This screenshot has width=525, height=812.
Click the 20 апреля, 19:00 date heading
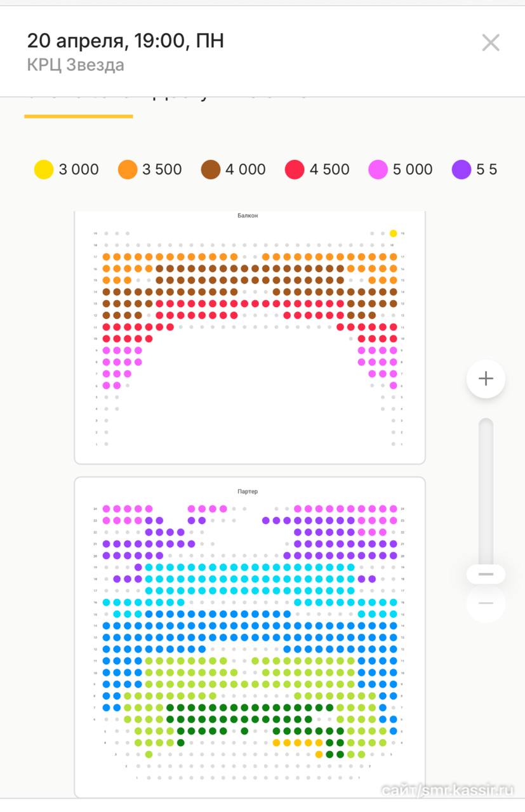(125, 41)
